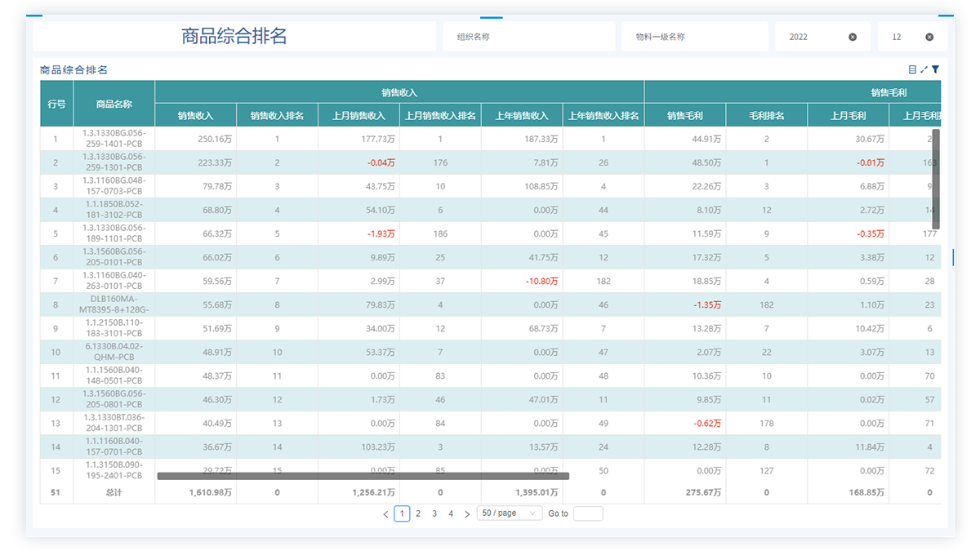Jump to page 2
The image size is (980, 551).
click(x=418, y=513)
